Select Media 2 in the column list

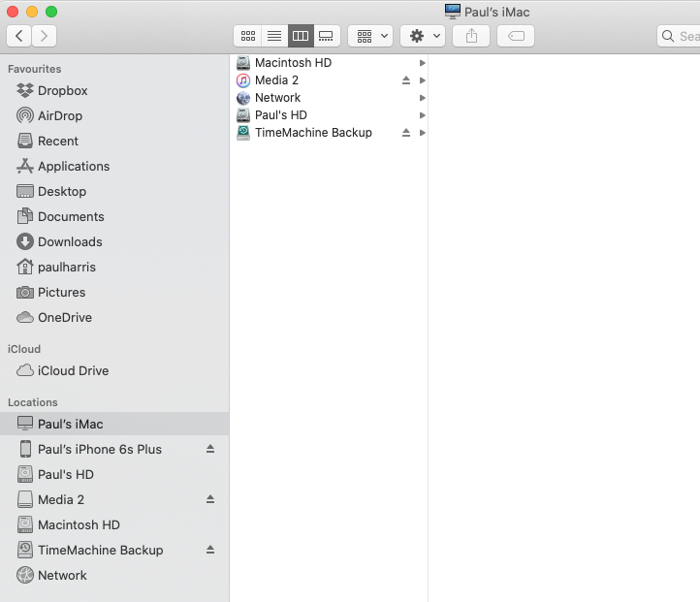331,80
